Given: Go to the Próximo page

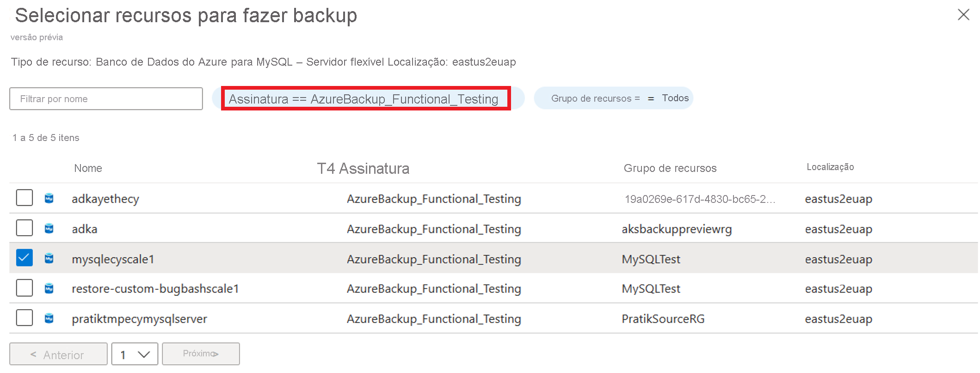Looking at the screenshot, I should tap(201, 354).
